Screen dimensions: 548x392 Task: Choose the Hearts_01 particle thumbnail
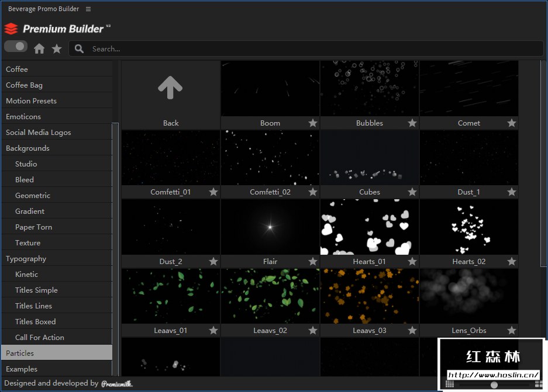pyautogui.click(x=370, y=227)
